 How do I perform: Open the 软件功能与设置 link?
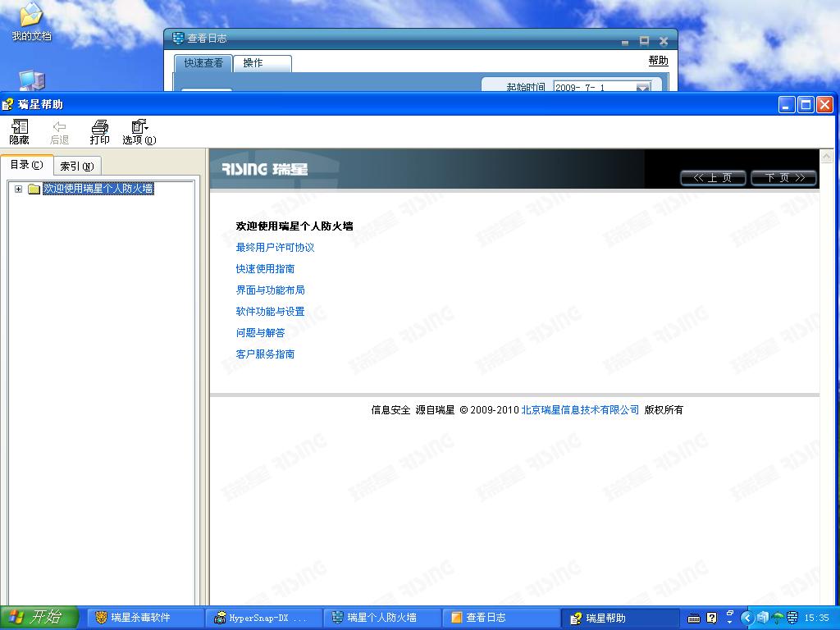[x=270, y=312]
